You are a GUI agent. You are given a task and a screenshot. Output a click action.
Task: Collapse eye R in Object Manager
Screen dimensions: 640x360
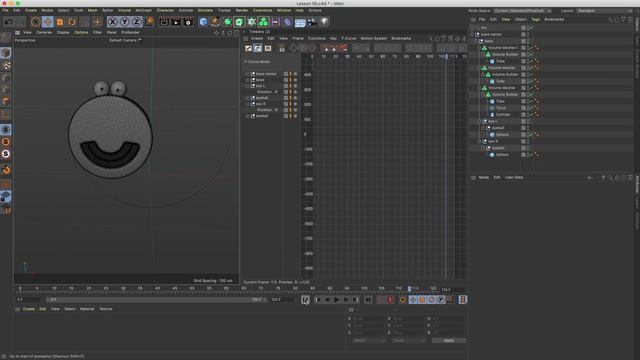[x=480, y=141]
